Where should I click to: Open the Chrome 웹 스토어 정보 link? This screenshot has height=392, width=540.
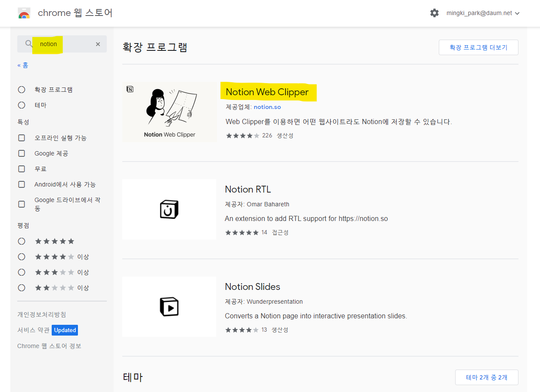[49, 346]
